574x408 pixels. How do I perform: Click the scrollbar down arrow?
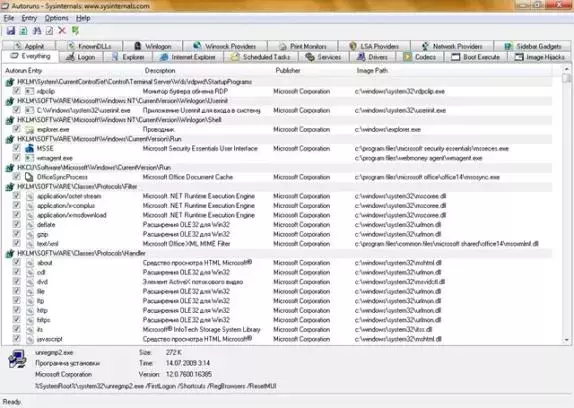[x=567, y=340]
